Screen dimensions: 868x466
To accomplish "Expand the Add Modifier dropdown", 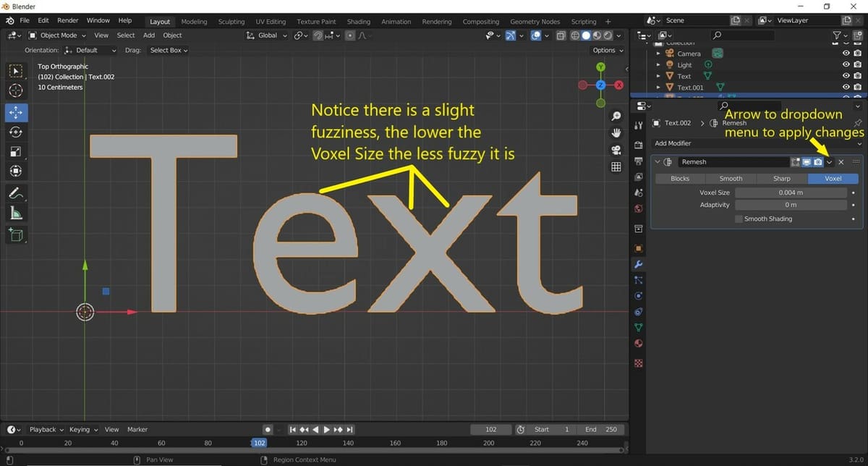I will click(757, 143).
